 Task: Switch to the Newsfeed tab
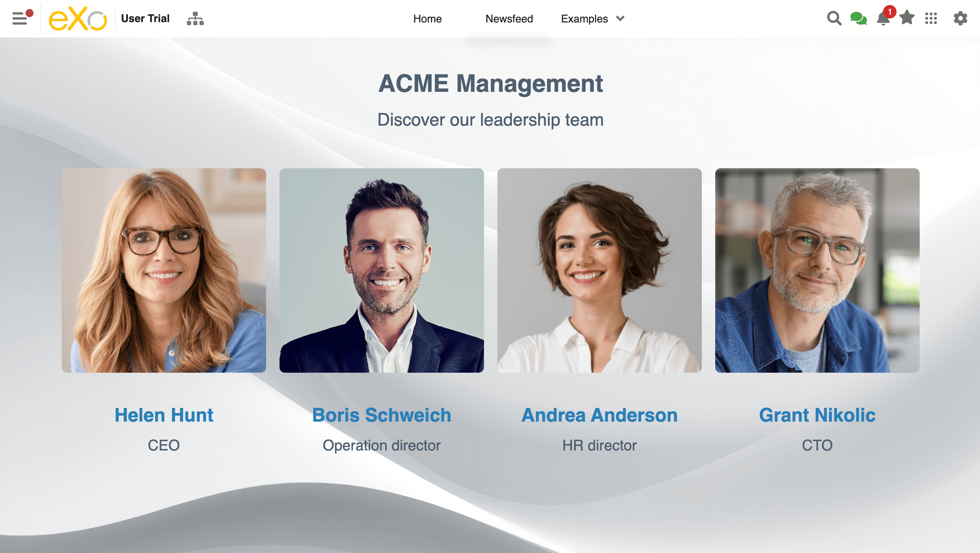coord(509,19)
